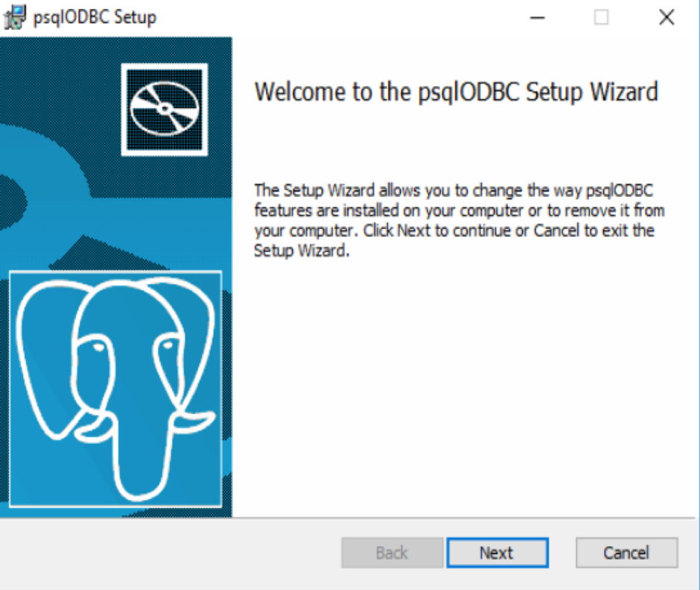The height and width of the screenshot is (590, 700).
Task: Click the empty gray footer area beside Back
Action: coord(170,553)
